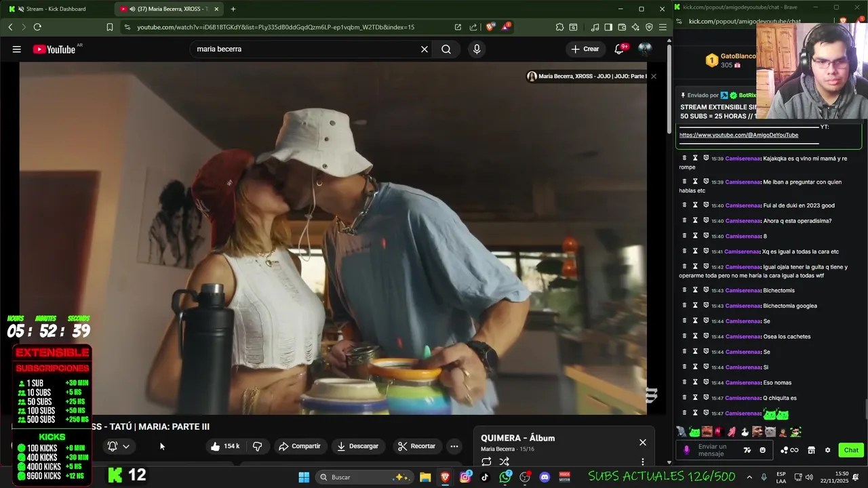868x488 pixels.
Task: Switch to Stream - Kick Dashboard tab
Action: pos(56,9)
